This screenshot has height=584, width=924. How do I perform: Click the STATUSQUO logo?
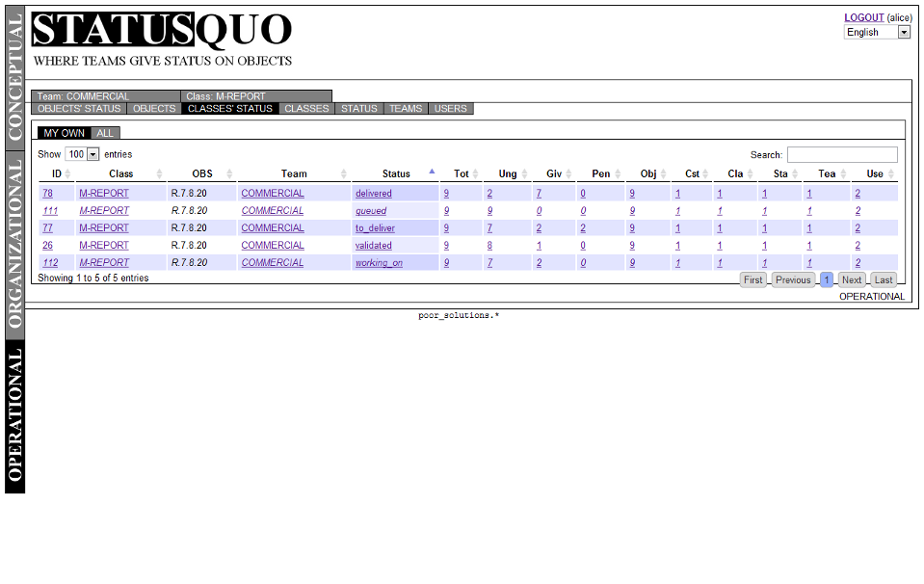pyautogui.click(x=160, y=32)
